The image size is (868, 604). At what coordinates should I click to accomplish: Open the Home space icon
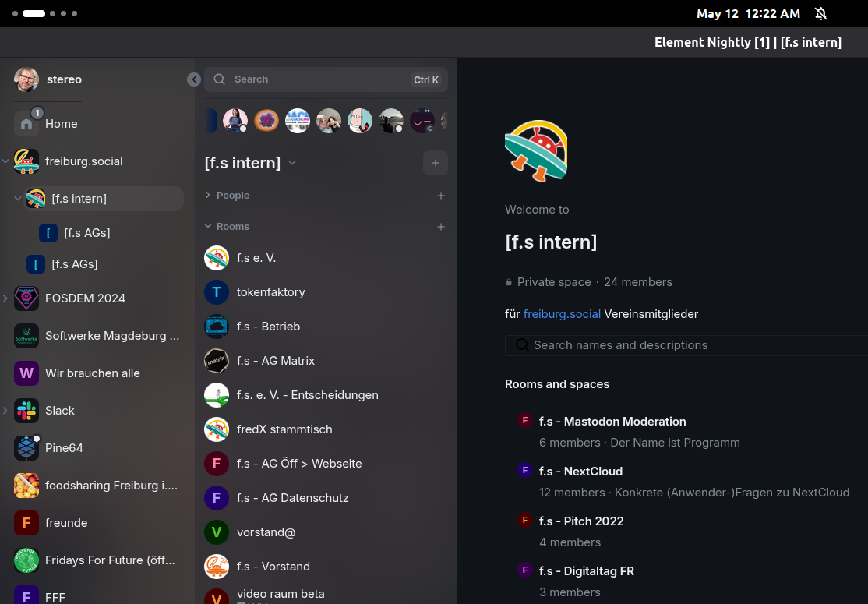click(26, 124)
